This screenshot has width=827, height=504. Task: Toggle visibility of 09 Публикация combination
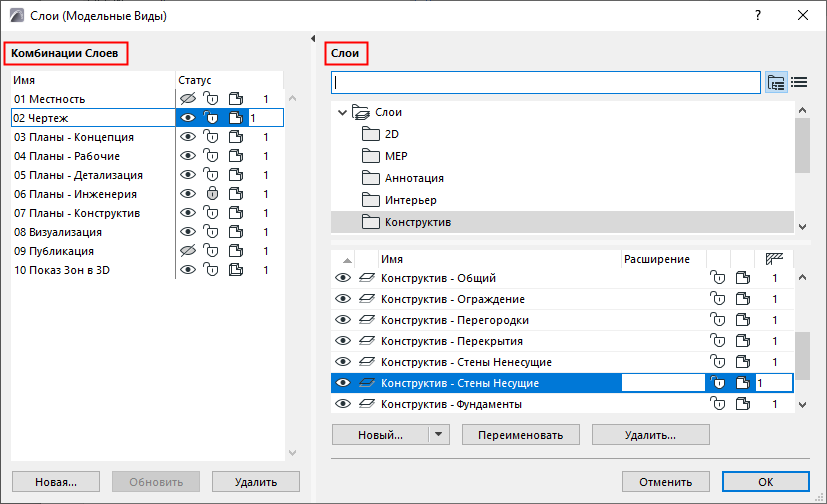187,251
